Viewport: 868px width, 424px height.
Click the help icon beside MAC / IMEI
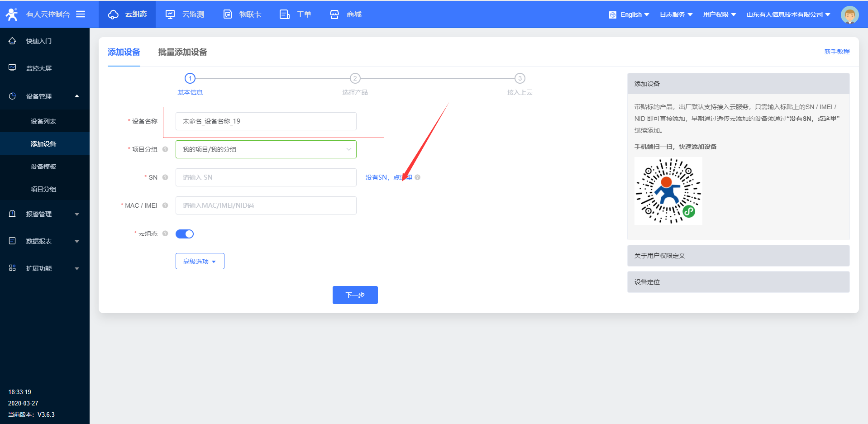[x=165, y=205]
